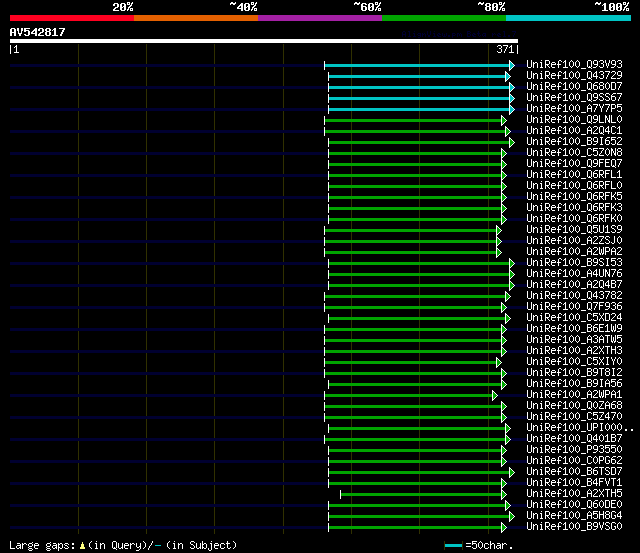
Task: Click the yellow query-gap legend marker
Action: 82,546
